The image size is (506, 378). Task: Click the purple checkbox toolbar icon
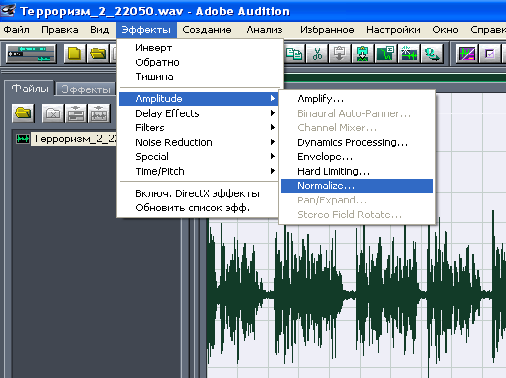(x=489, y=53)
